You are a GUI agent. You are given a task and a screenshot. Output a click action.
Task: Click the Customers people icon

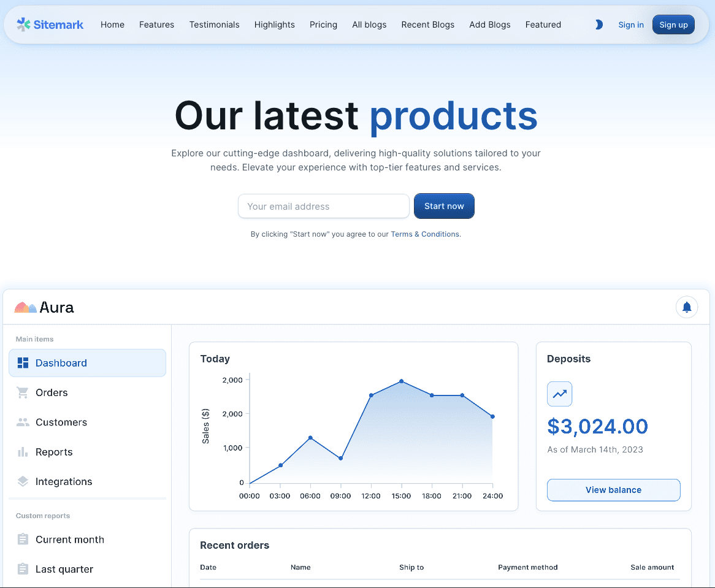tap(23, 422)
